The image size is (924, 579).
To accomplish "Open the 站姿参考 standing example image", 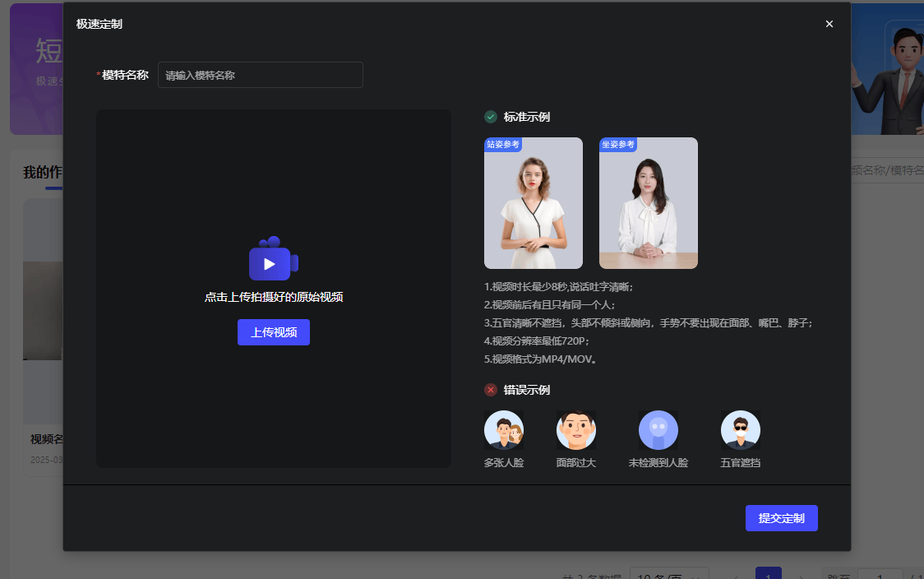I will tap(534, 203).
